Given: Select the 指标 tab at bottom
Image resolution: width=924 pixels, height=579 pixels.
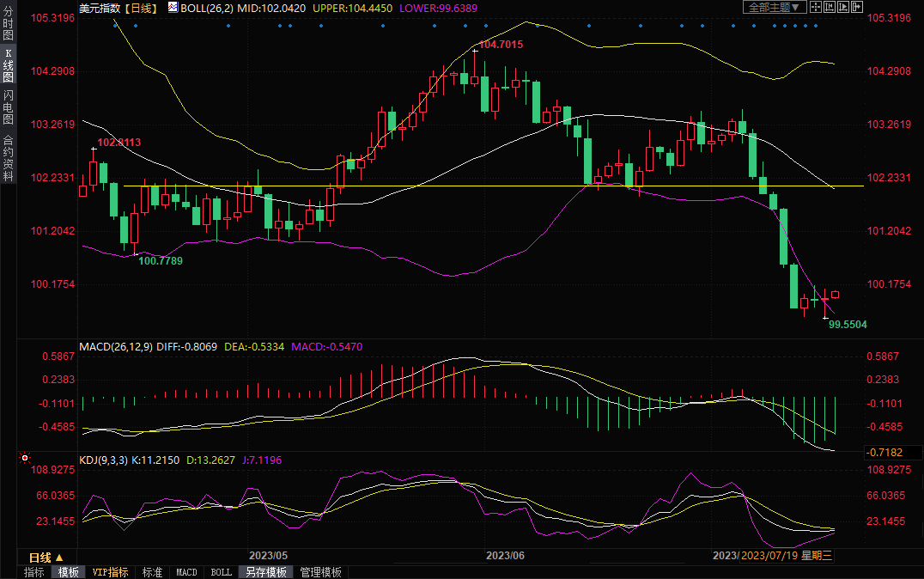Looking at the screenshot, I should (34, 572).
